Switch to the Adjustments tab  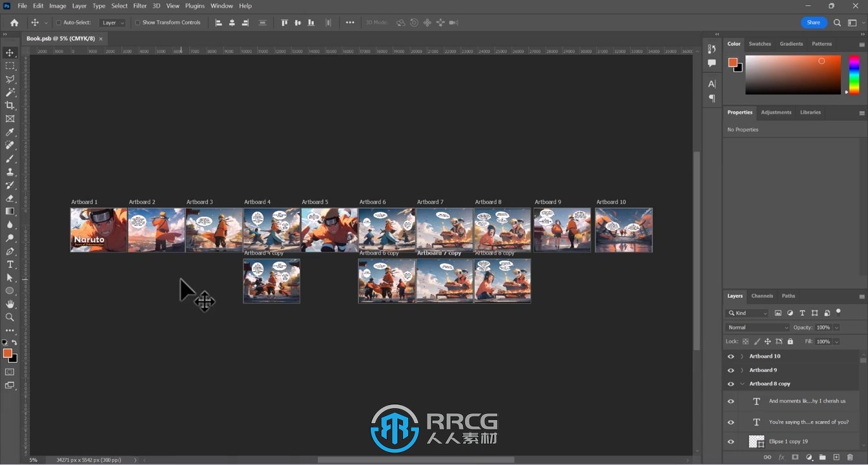point(776,112)
